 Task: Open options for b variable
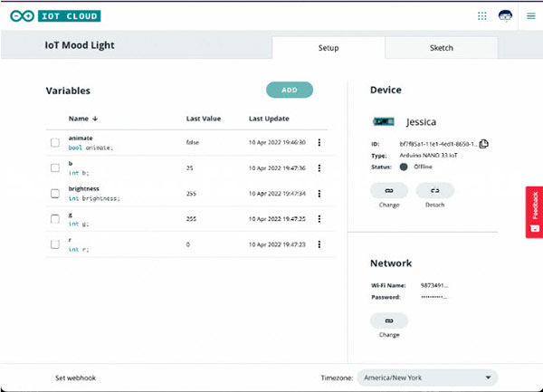[319, 167]
